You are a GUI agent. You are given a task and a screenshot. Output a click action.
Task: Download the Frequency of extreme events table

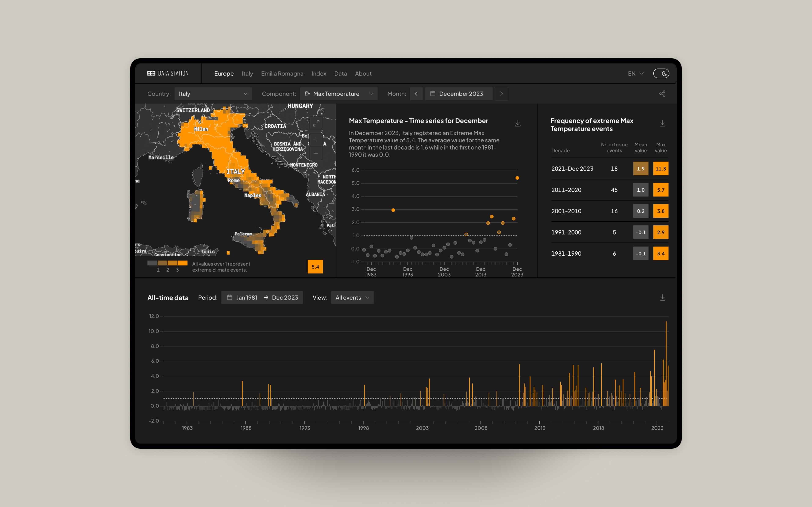tap(663, 123)
